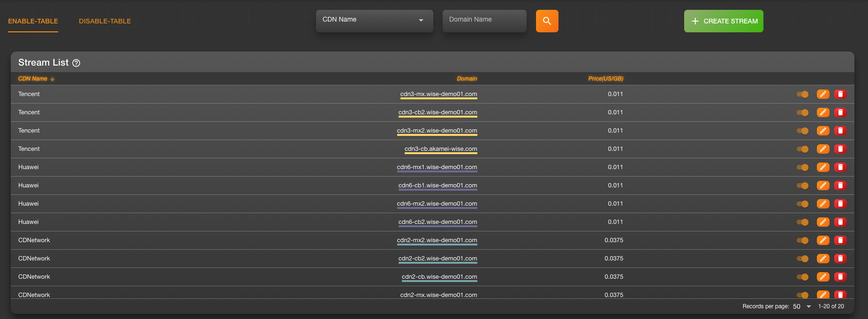The height and width of the screenshot is (319, 868).
Task: Click the 1-20 of 20 pagination text
Action: 831,306
